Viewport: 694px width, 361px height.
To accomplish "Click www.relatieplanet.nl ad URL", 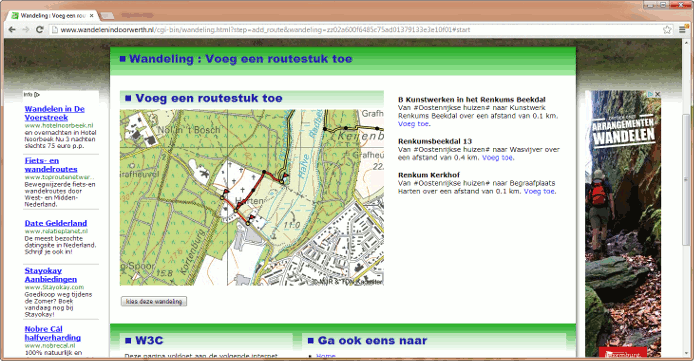I will point(56,231).
